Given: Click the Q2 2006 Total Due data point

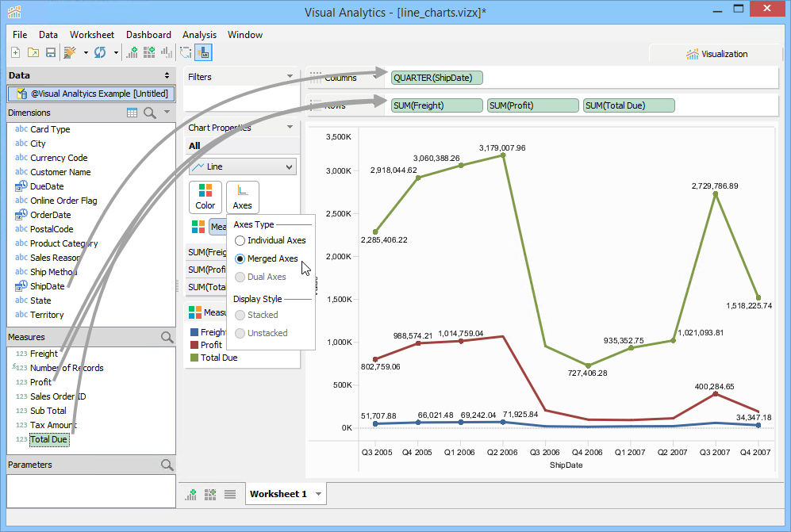Looking at the screenshot, I should coord(503,155).
